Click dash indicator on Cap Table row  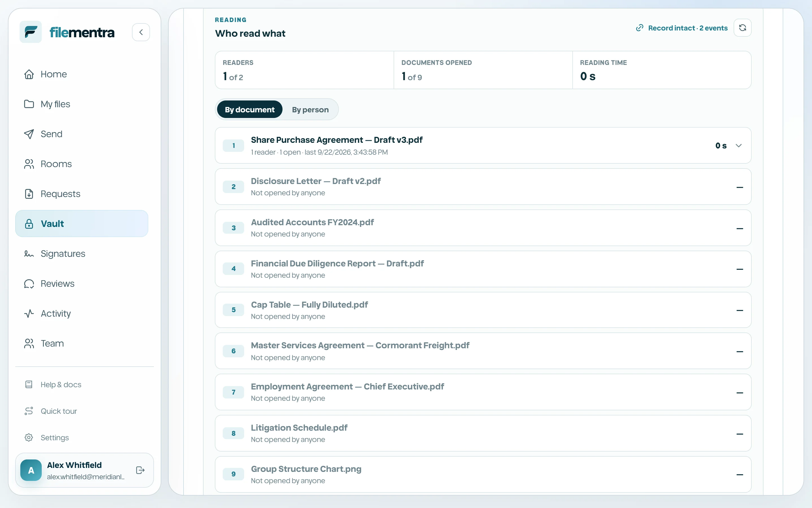click(740, 310)
